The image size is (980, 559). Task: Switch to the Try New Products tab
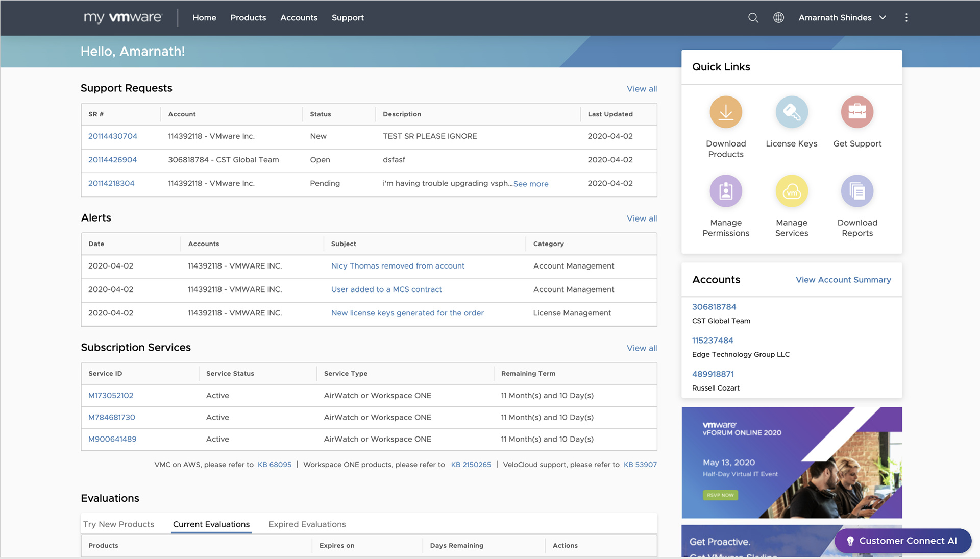(x=118, y=524)
